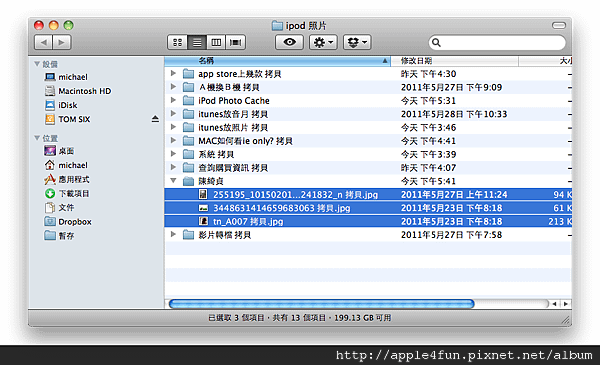
Task: Expand the 影片轉檔 拷貝 folder
Action: click(173, 234)
